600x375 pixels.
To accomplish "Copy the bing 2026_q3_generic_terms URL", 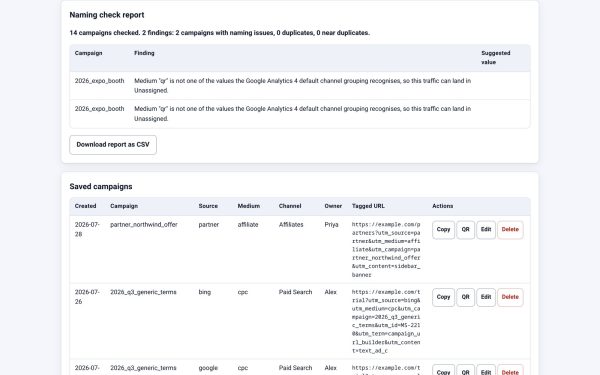I will tap(443, 297).
